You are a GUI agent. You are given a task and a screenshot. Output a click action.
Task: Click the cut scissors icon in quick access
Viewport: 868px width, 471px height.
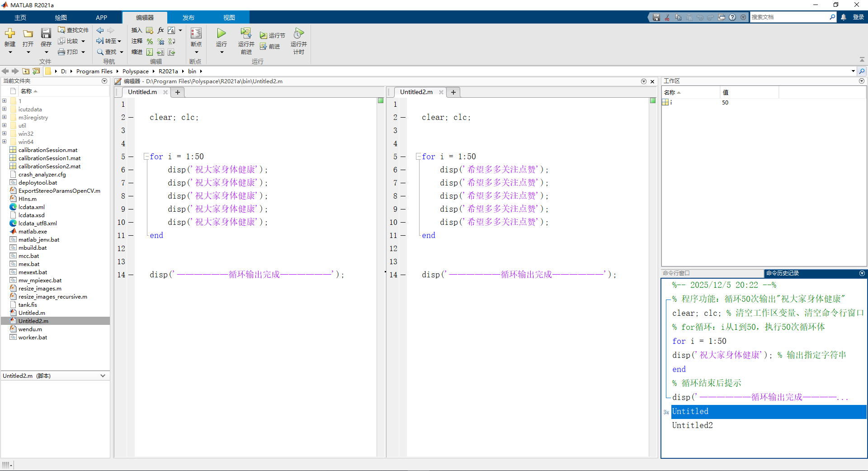667,17
